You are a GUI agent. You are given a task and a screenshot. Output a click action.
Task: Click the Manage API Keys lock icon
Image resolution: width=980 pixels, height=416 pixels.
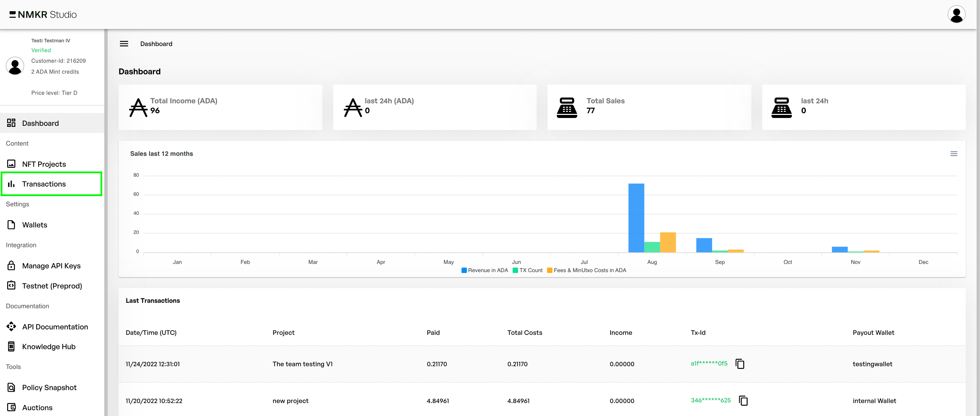[11, 266]
